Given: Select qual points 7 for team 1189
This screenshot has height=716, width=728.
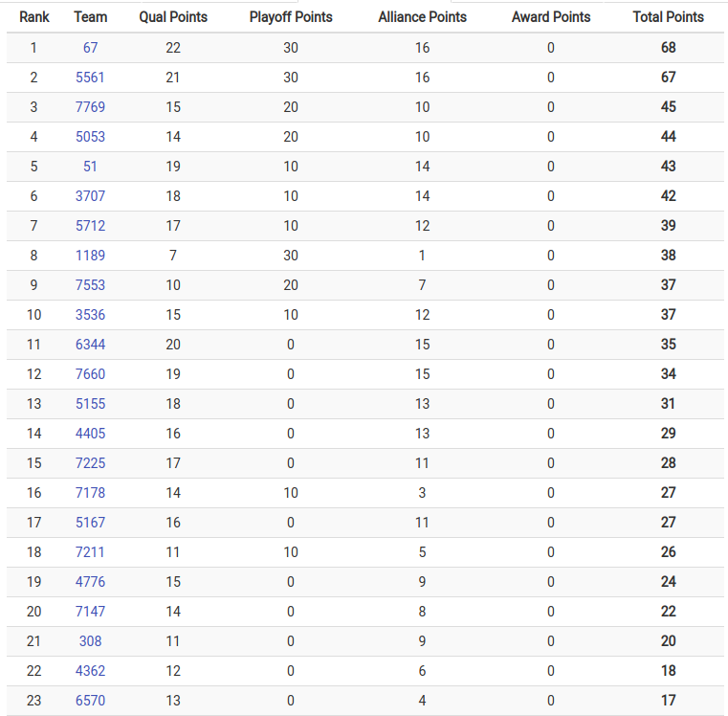Looking at the screenshot, I should [173, 255].
